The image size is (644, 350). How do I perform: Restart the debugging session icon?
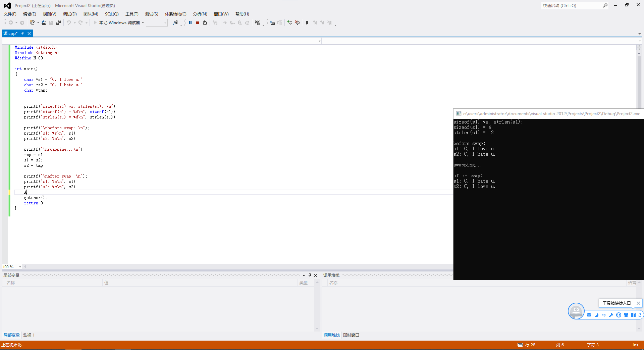pos(205,23)
